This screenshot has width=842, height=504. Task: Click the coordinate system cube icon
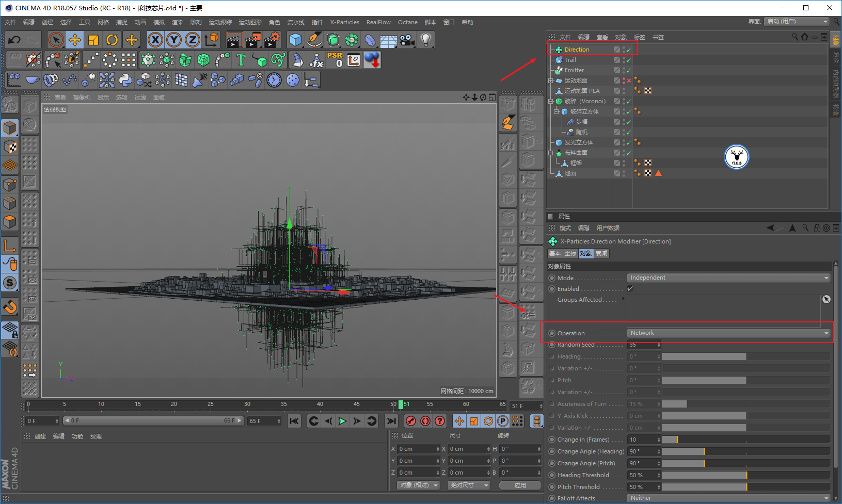coord(212,40)
